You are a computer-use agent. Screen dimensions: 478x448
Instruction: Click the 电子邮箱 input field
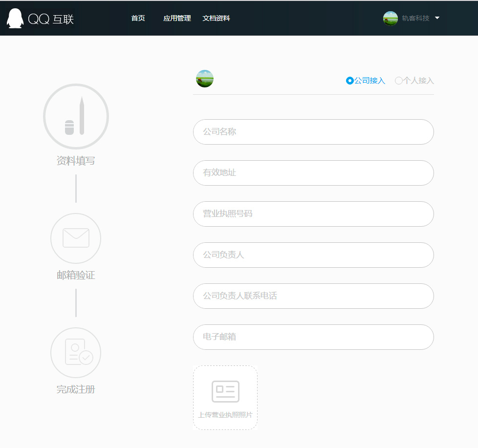coord(313,337)
